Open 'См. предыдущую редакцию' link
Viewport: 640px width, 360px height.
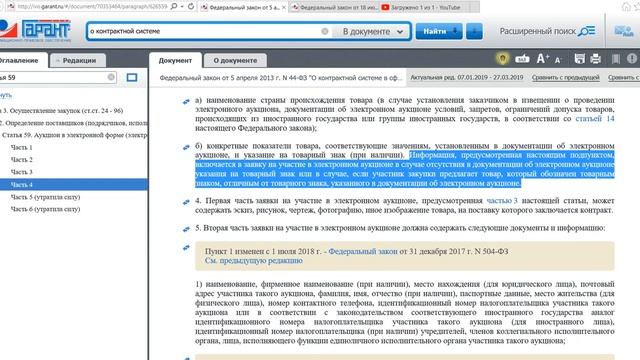[x=253, y=261]
